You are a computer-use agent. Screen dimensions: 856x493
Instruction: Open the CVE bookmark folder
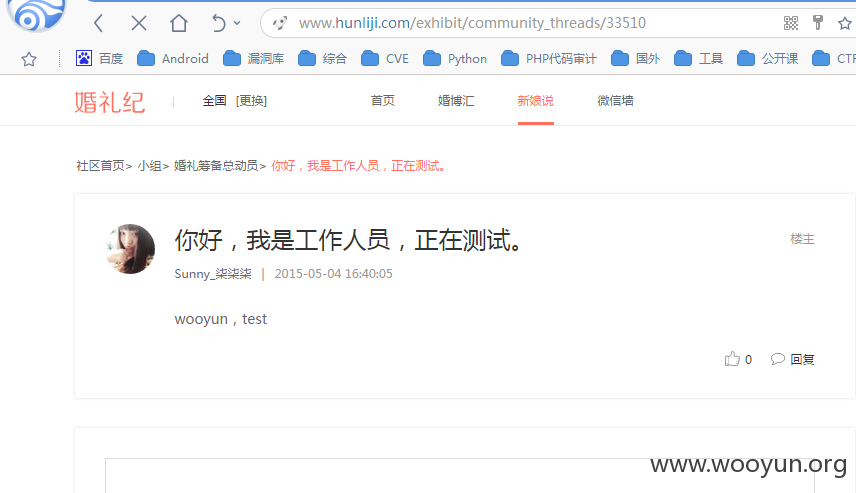point(385,58)
